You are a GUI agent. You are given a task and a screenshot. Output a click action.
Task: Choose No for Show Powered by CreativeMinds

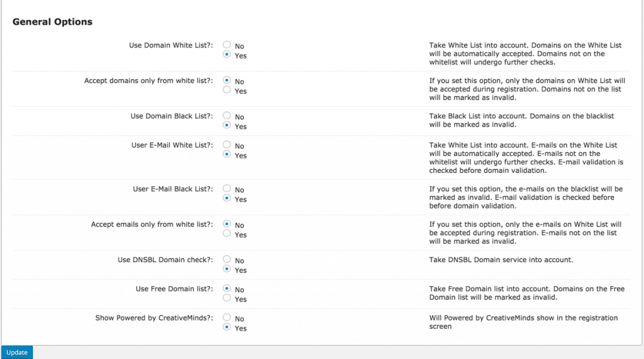coord(227,318)
